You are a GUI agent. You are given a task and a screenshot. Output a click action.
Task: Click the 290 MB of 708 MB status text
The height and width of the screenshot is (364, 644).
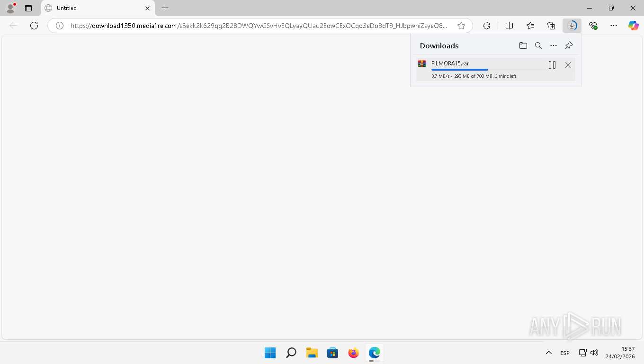click(x=474, y=76)
